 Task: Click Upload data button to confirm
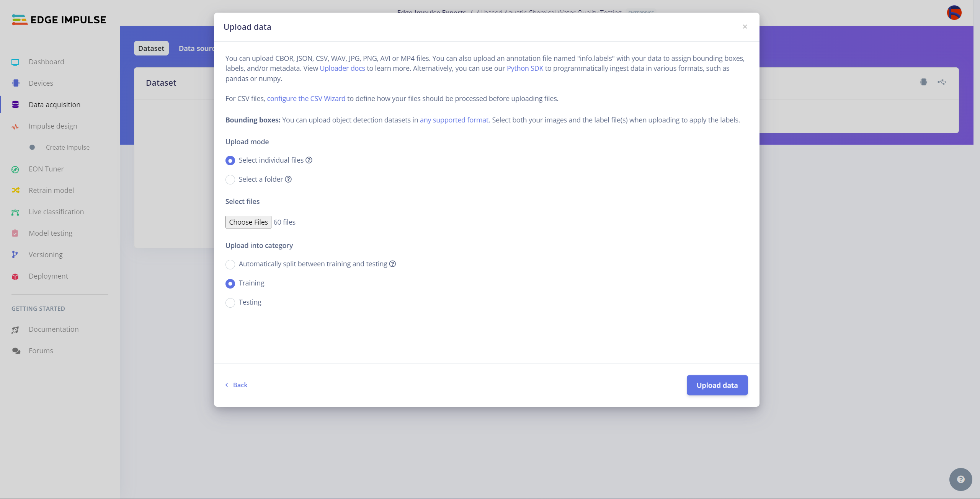717,385
